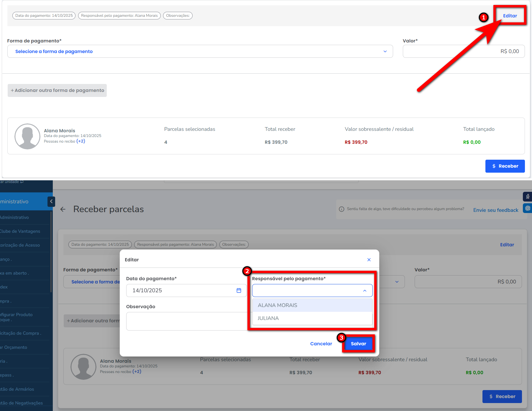Screen dimensions: 532x411
Task: Collapse the sidebar with chevron button
Action: 51,202
